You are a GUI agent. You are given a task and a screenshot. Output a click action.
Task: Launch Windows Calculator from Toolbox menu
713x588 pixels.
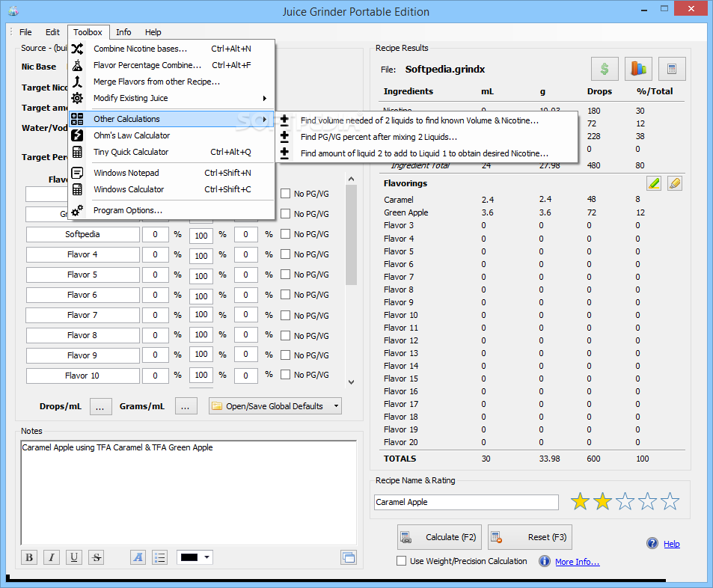tap(171, 189)
